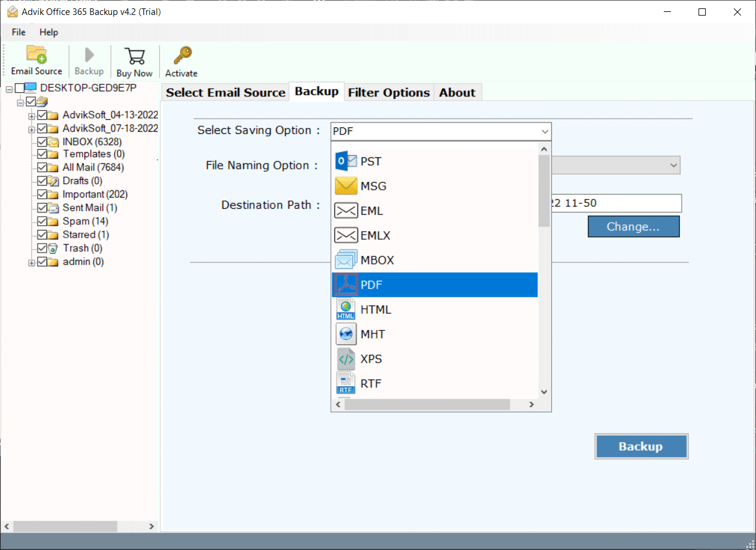Uncheck the Starred (1) checkbox
Image resolution: width=756 pixels, height=550 pixels.
[x=42, y=235]
